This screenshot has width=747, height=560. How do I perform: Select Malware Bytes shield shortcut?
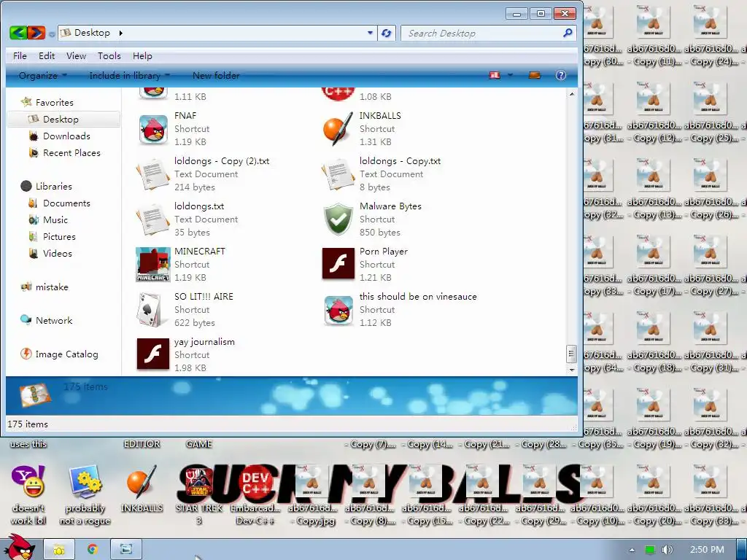click(338, 219)
